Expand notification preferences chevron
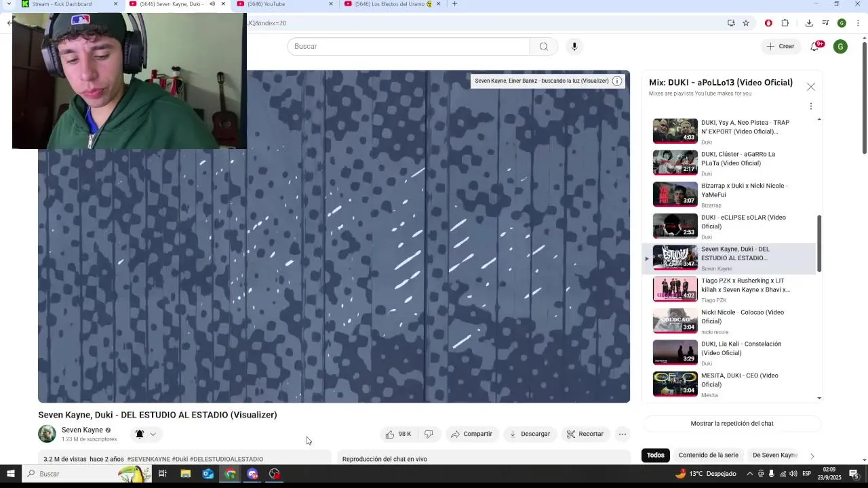This screenshot has width=868, height=488. [153, 434]
